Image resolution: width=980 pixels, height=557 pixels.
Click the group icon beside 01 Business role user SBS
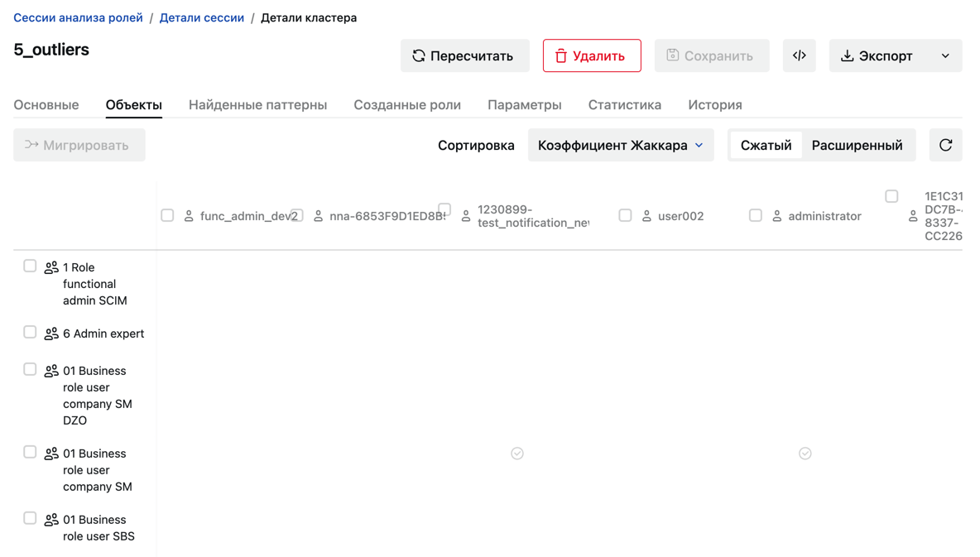coord(51,520)
